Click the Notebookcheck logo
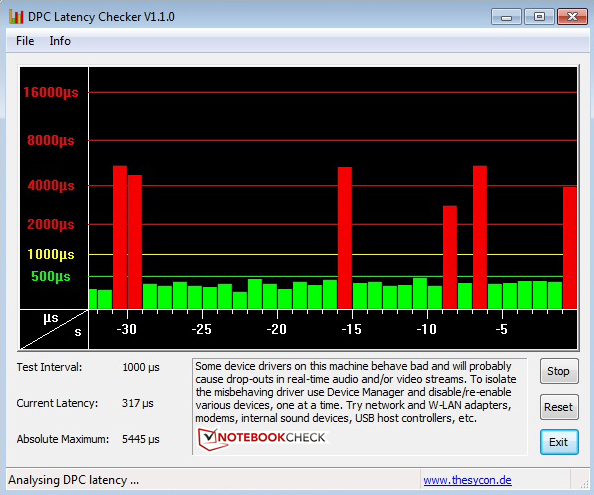Image resolution: width=594 pixels, height=495 pixels. click(262, 439)
